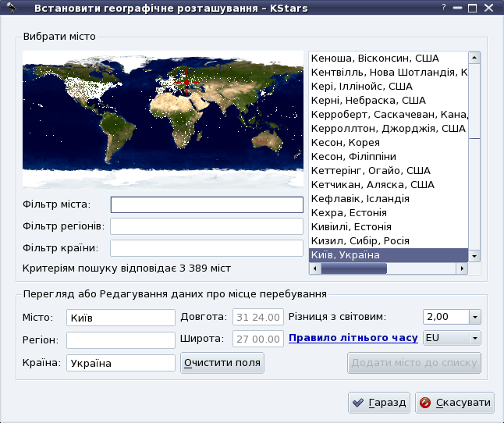Click the highlighted Київ, Україна row

tap(389, 255)
